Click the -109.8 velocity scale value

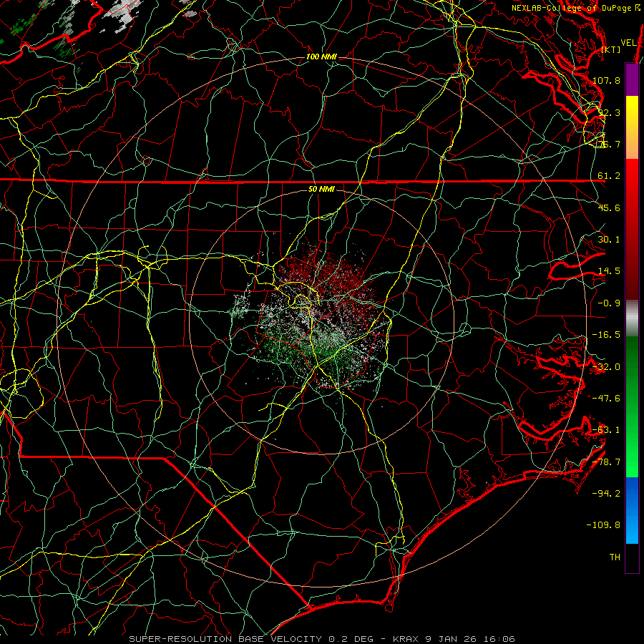click(603, 525)
